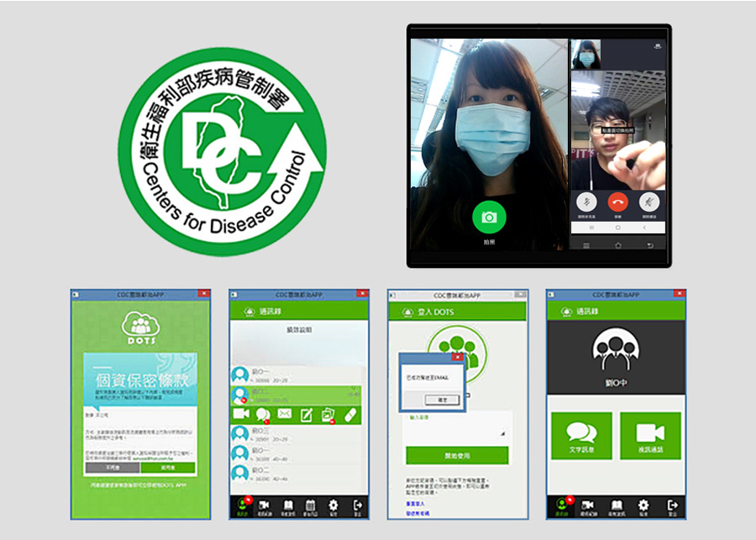756x540 pixels.
Task: Click the green start-using button in login window
Action: pyautogui.click(x=457, y=455)
